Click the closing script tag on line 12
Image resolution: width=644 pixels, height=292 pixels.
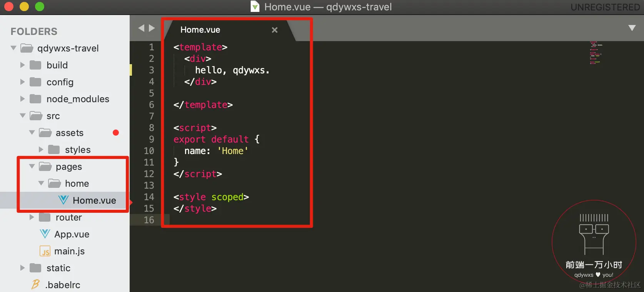198,174
